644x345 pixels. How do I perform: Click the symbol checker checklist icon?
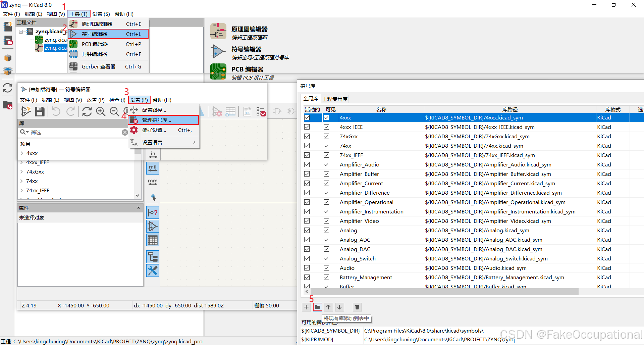261,111
